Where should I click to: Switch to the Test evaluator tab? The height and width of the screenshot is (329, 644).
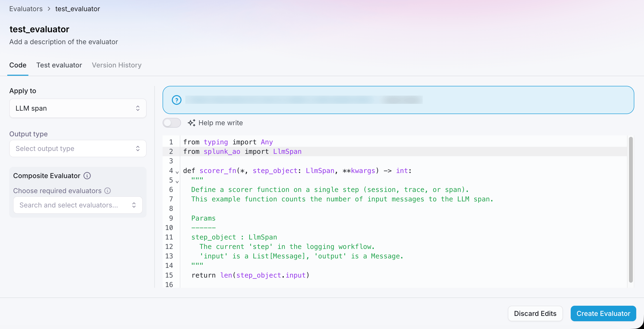click(59, 65)
